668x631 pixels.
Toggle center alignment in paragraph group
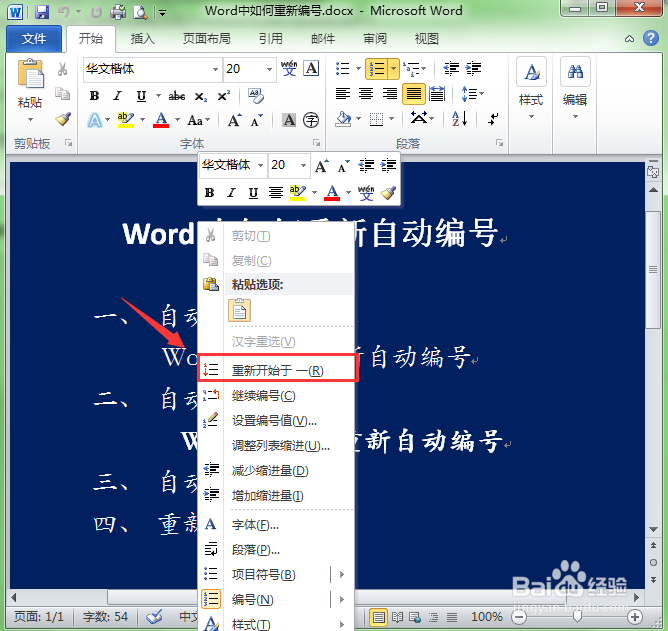pyautogui.click(x=366, y=93)
